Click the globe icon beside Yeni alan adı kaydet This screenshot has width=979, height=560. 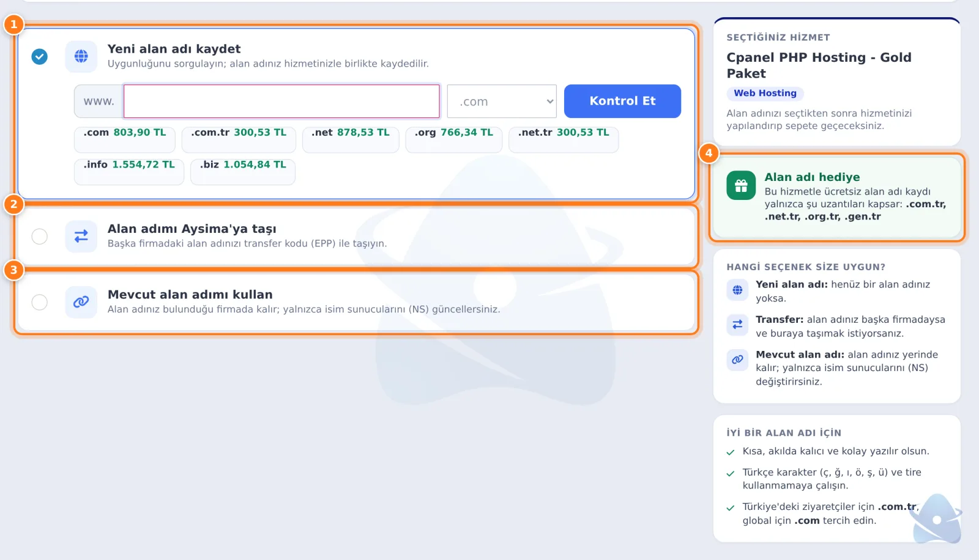[81, 56]
